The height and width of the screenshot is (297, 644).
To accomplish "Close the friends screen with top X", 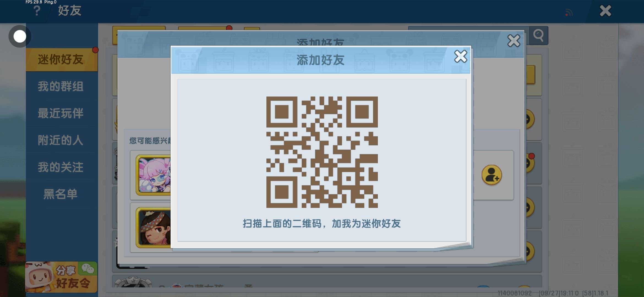I will coord(605,11).
